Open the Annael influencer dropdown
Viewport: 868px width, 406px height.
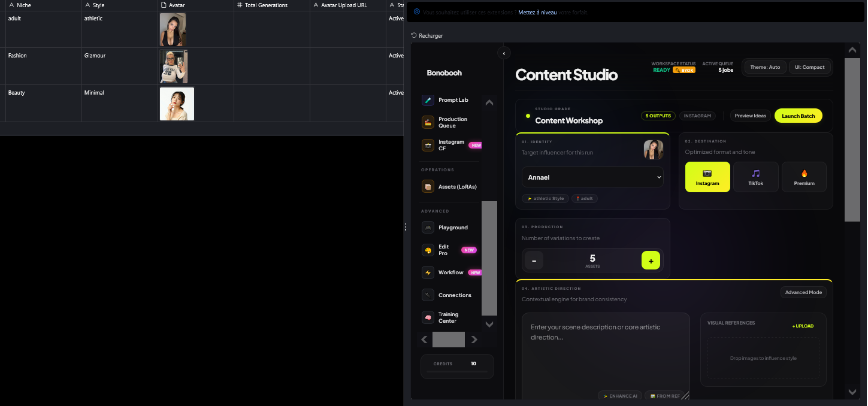tap(592, 177)
